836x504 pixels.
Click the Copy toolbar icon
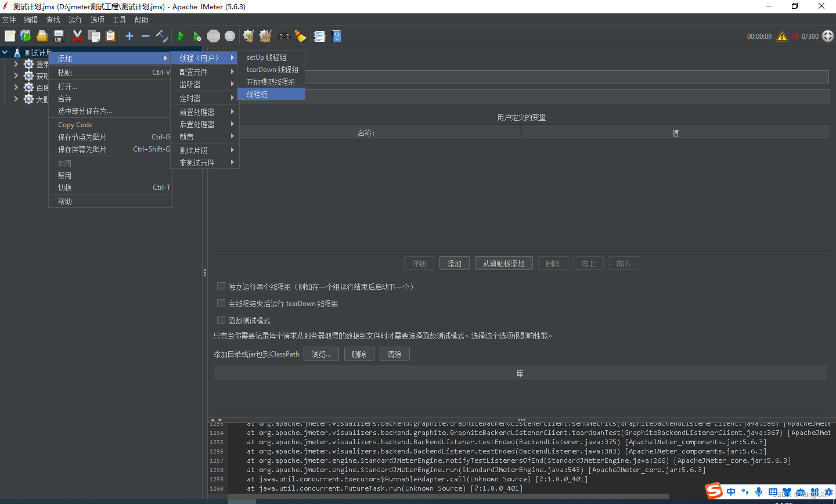point(94,36)
